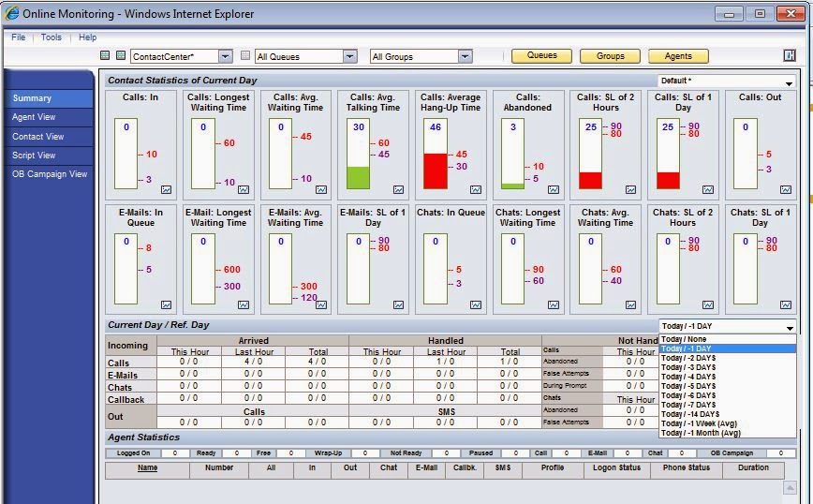
Task: Click small icon before All Queues dropdown
Action: point(245,55)
